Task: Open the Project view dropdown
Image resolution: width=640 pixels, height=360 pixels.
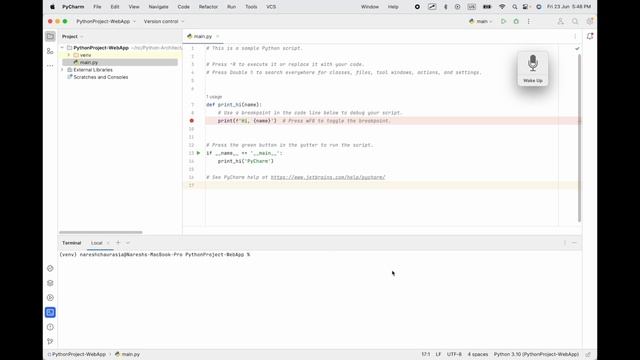Action: coord(73,36)
